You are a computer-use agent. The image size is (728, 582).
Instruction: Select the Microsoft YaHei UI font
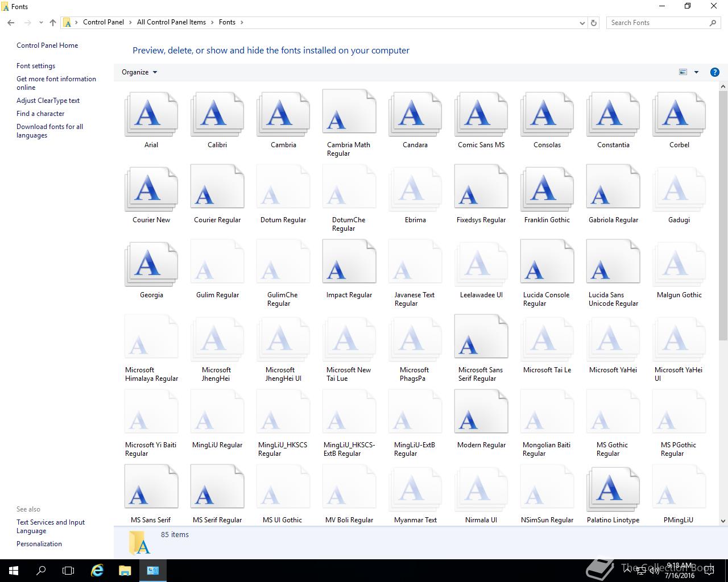click(679, 340)
